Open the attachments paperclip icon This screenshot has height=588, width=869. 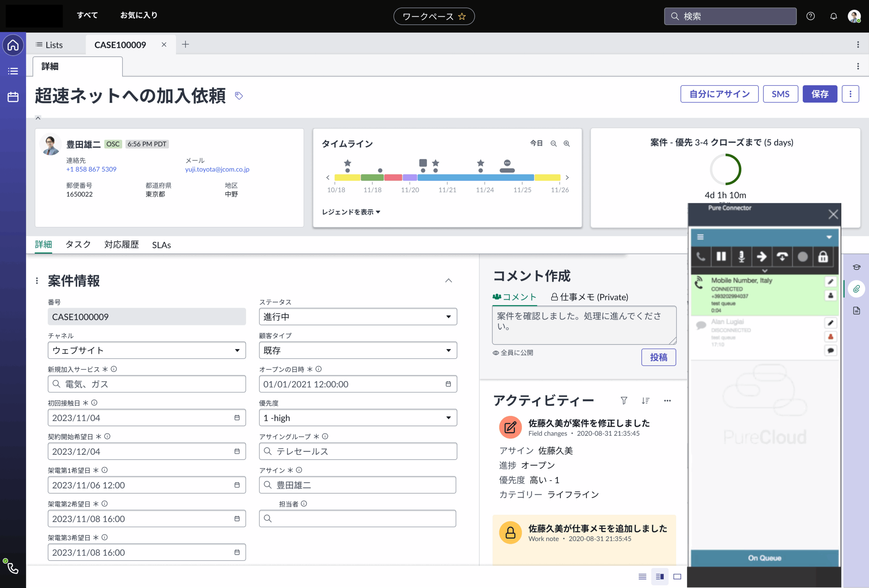pos(856,289)
